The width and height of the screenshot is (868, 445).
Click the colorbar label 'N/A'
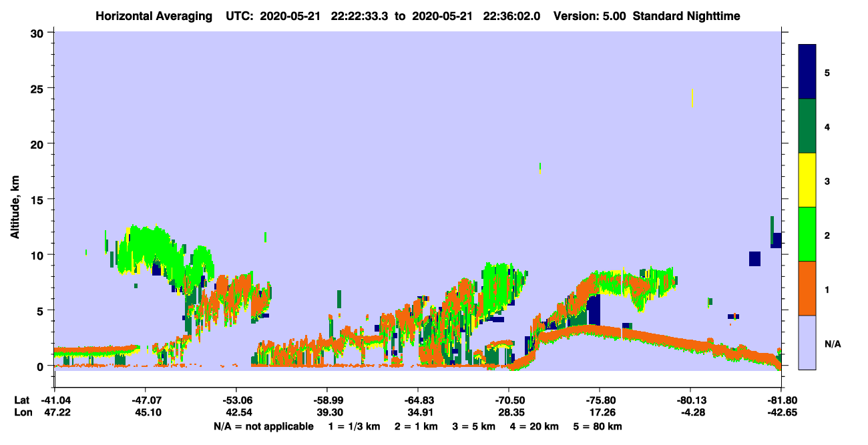832,344
